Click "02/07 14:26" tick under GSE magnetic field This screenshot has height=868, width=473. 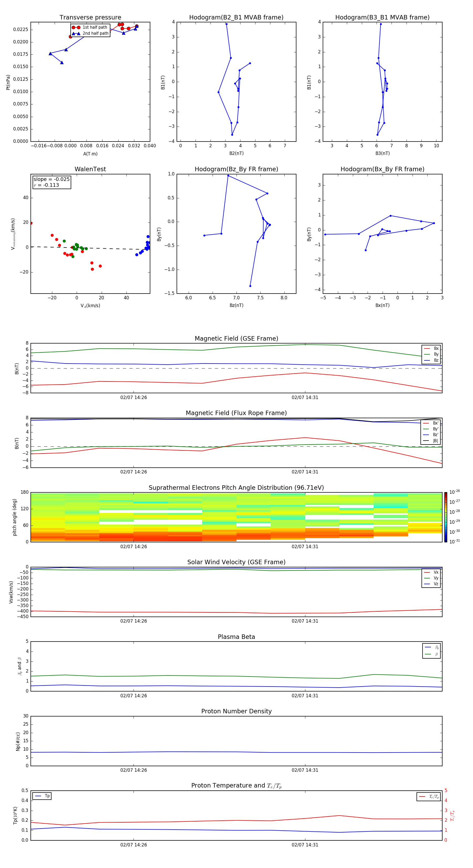tap(134, 398)
